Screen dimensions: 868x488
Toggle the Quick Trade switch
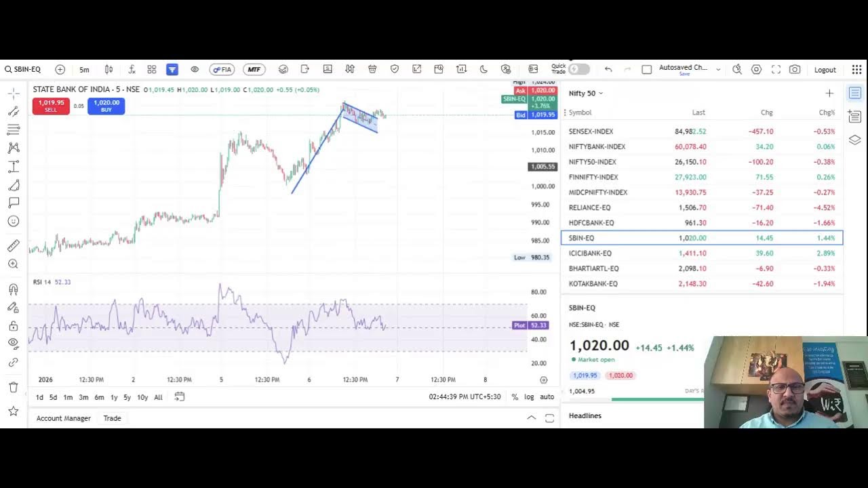(579, 69)
